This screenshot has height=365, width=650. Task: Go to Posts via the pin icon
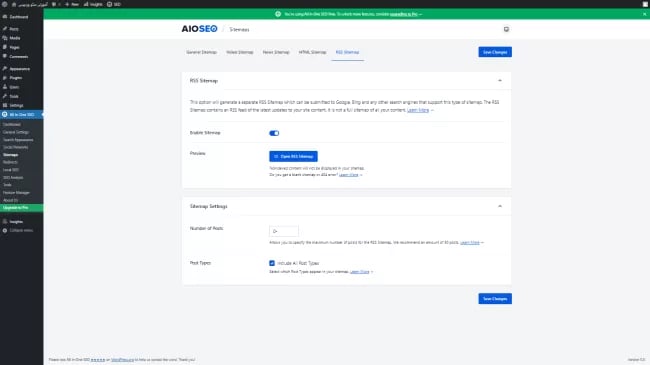(5, 29)
